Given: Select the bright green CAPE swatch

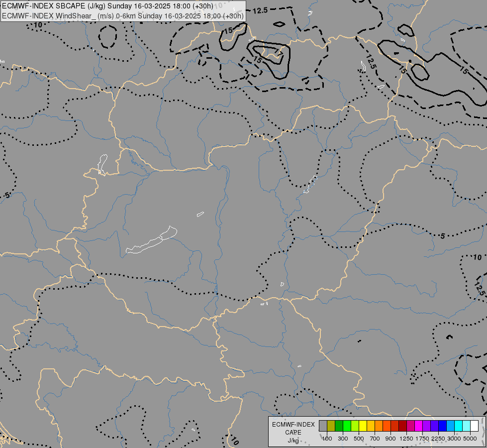Looking at the screenshot, I should [x=347, y=426].
